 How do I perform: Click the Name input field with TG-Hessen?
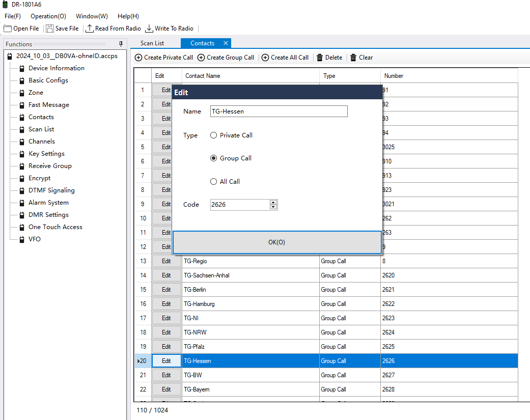(x=279, y=111)
